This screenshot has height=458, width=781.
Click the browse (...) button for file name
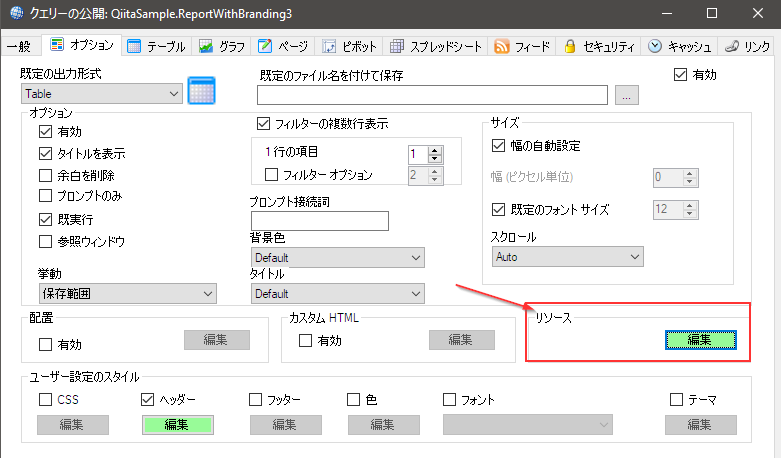[627, 95]
